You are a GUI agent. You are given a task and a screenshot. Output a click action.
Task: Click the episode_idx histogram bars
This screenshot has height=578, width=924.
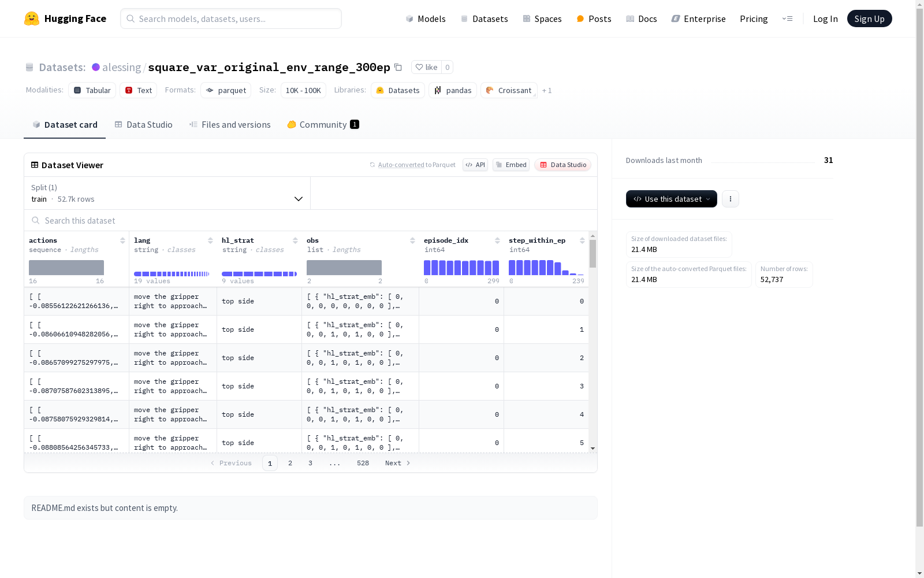[x=461, y=268]
